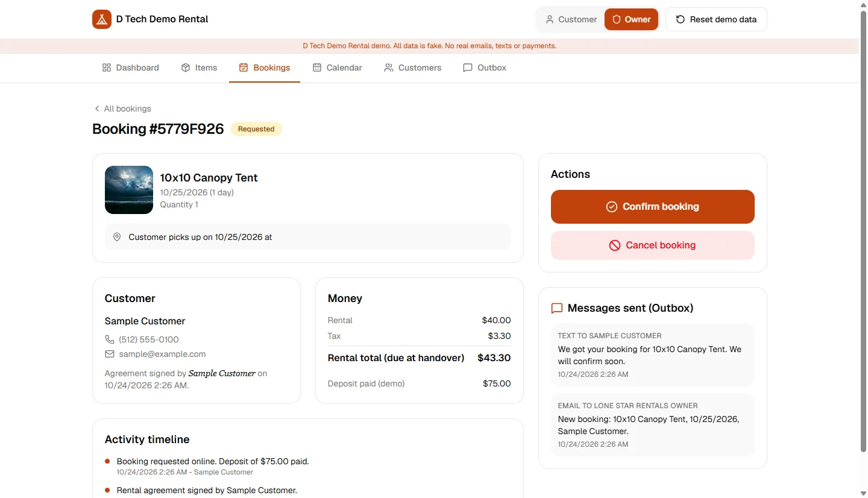Click the Dashboard grid icon
This screenshot has height=498, width=868.
(x=107, y=68)
